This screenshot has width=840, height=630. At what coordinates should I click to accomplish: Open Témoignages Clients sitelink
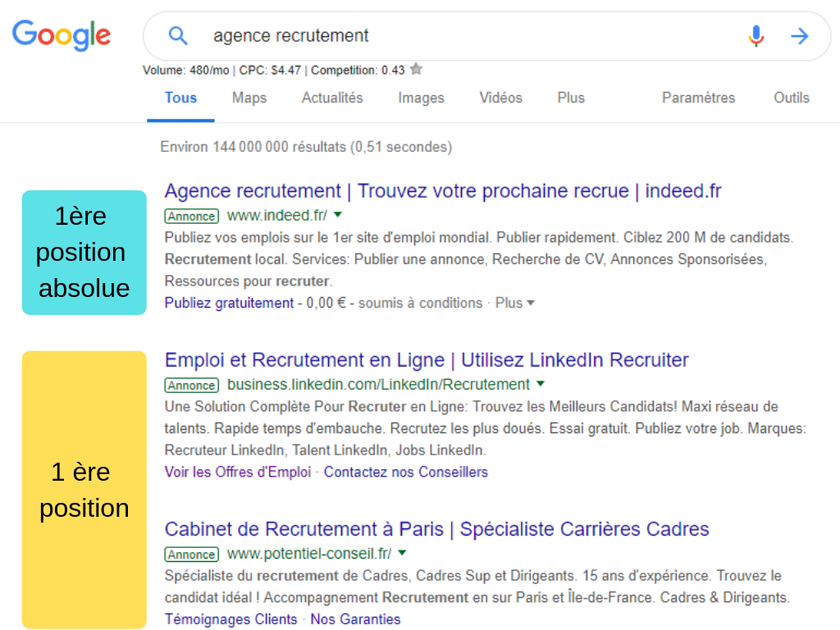coord(231,619)
